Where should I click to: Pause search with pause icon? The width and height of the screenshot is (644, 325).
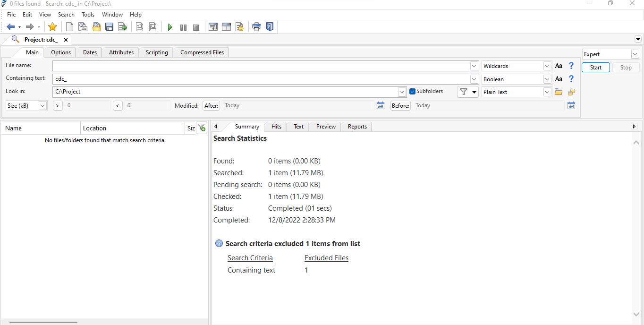183,27
